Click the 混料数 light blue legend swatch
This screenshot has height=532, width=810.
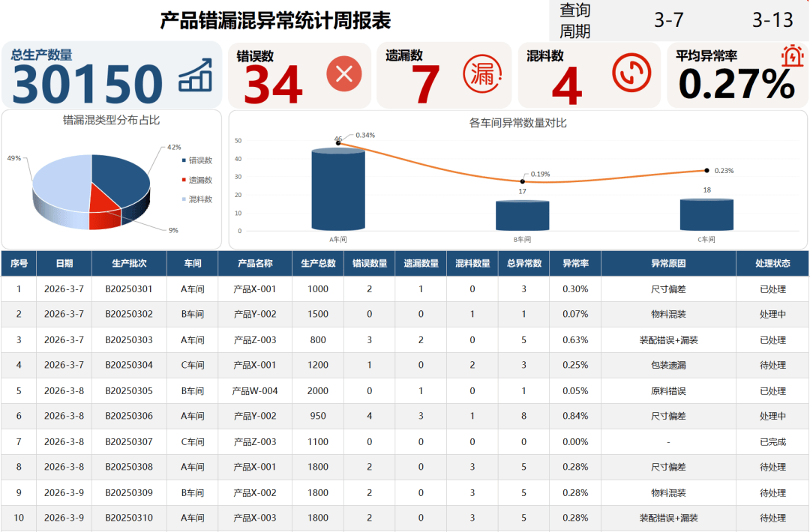click(184, 199)
